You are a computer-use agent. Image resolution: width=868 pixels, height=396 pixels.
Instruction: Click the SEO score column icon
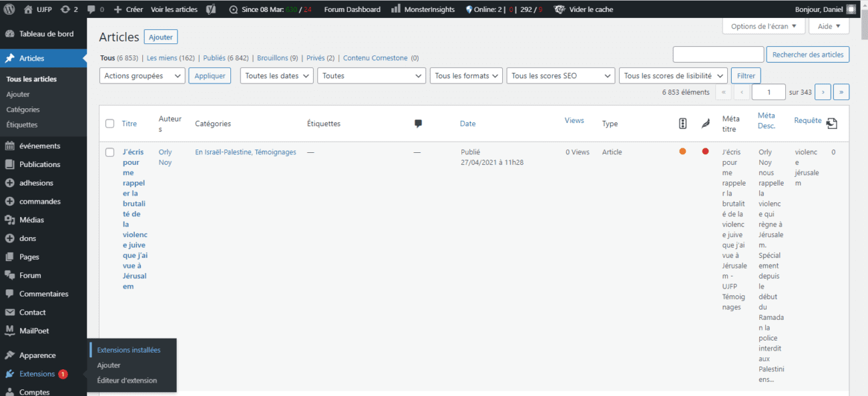tap(682, 124)
